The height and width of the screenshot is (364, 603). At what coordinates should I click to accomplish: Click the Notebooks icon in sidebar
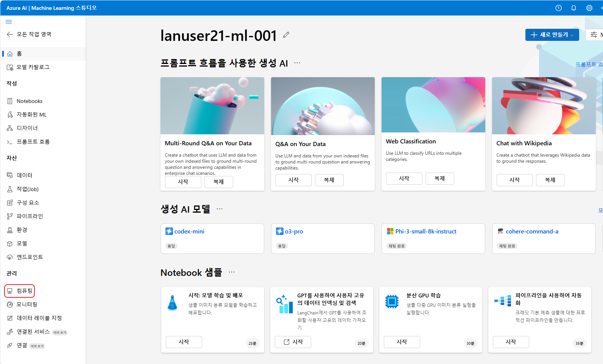point(10,101)
